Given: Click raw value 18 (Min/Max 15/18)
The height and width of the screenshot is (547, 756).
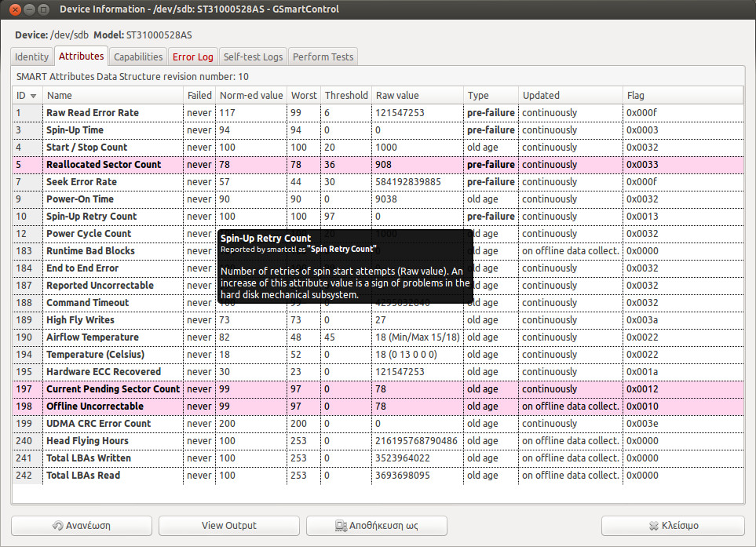Looking at the screenshot, I should tap(418, 337).
